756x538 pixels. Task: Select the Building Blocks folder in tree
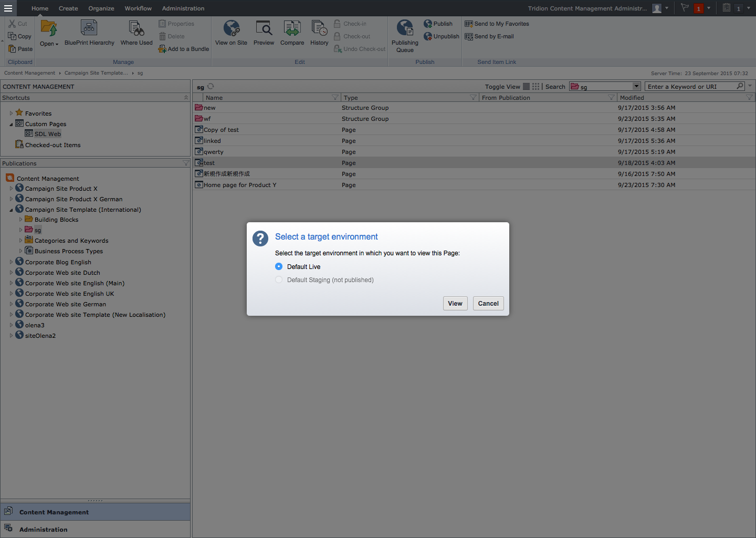pyautogui.click(x=56, y=220)
